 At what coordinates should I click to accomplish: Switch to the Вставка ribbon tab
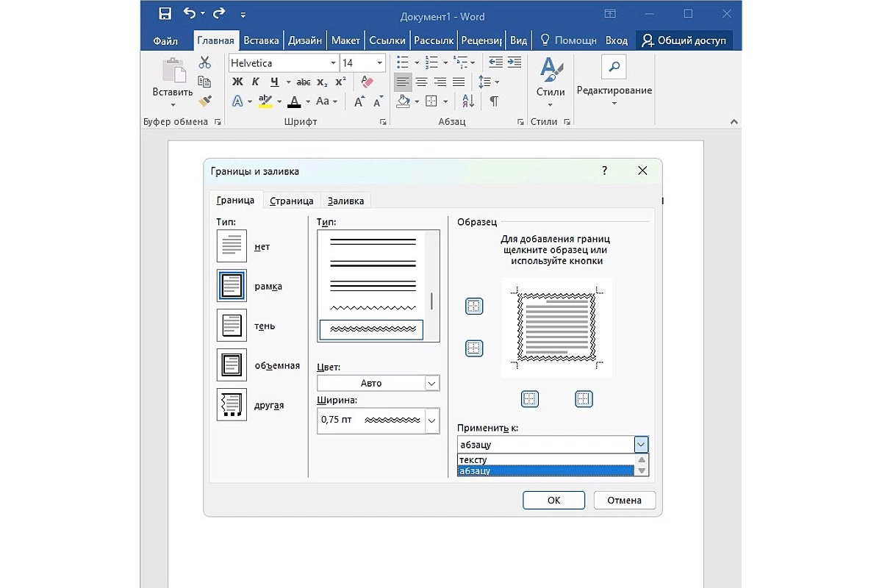(x=261, y=41)
